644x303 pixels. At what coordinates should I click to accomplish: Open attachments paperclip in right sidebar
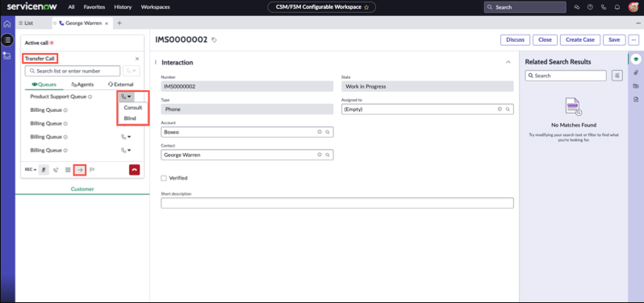[x=636, y=73]
